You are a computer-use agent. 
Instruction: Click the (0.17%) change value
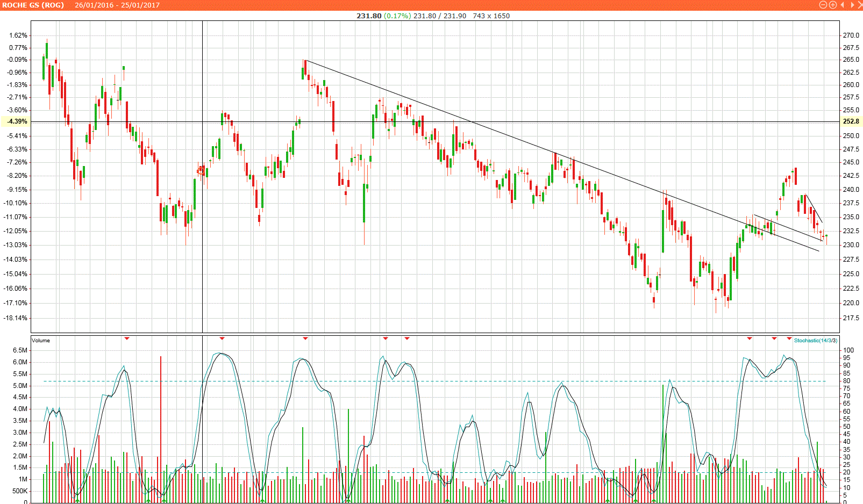397,16
